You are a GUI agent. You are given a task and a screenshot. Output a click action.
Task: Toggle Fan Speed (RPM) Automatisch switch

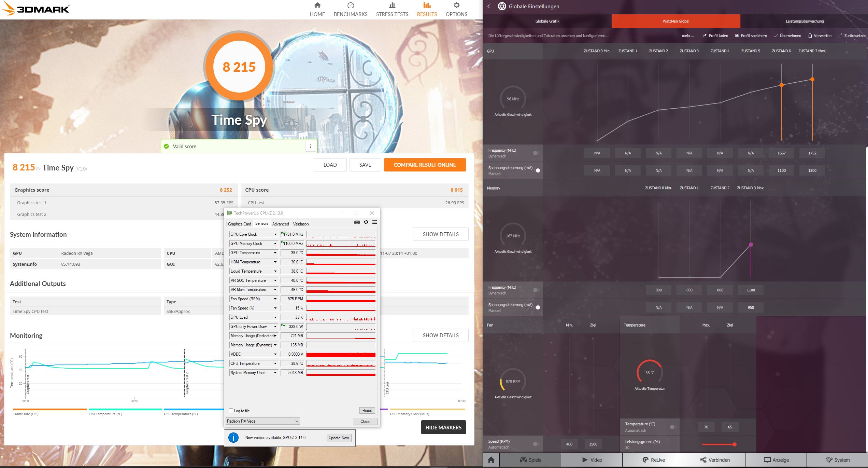point(535,444)
